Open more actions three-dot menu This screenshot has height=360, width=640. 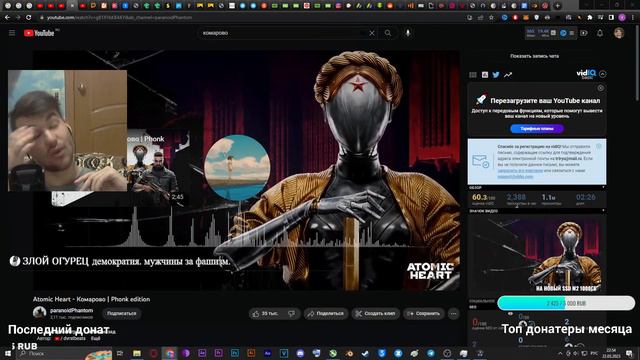pyautogui.click(x=453, y=313)
